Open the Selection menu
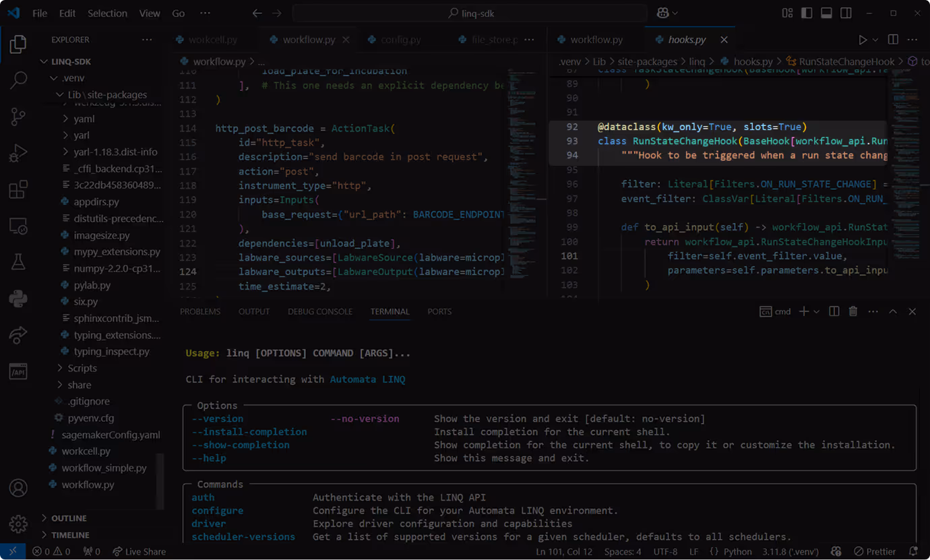The image size is (930, 560). coord(107,12)
